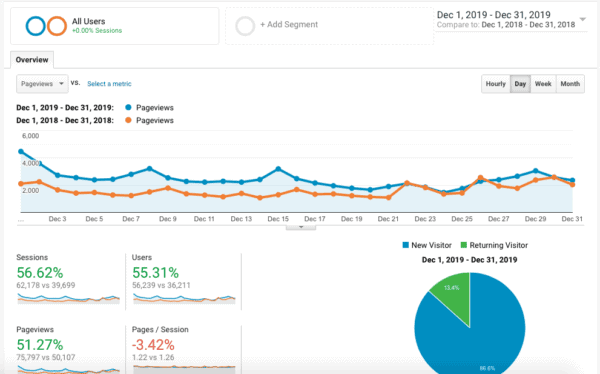
Task: Click the 62,178 vs 39,699 sessions comparison
Action: (46, 285)
